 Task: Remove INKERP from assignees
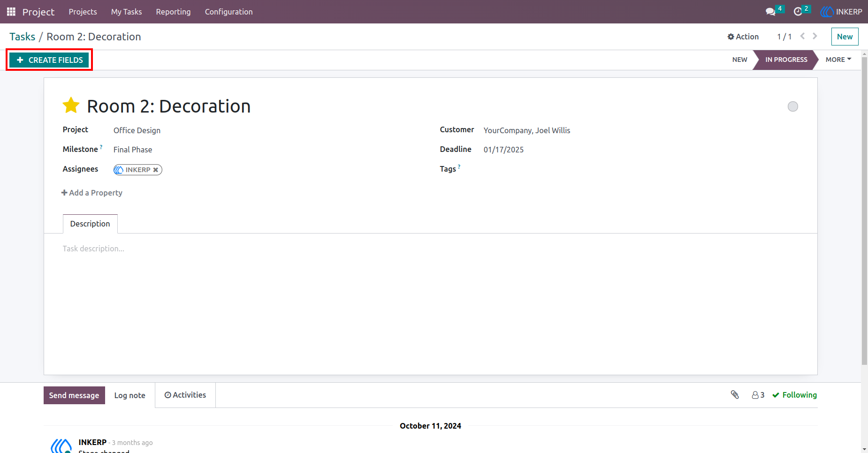coord(156,170)
